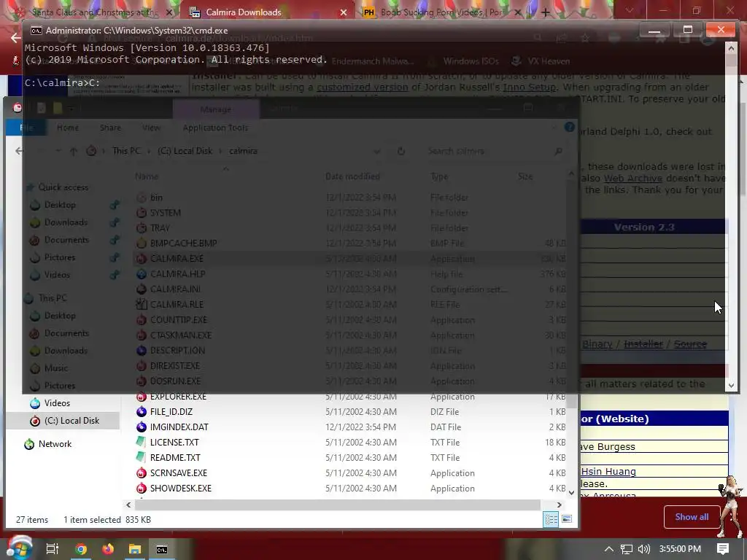
Task: Switch Explorer to large thumbnails view
Action: tap(566, 519)
